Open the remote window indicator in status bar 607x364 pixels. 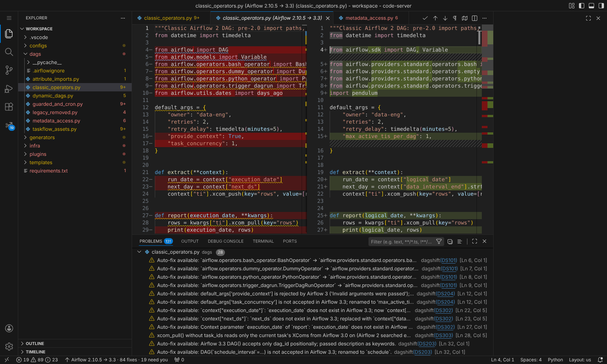coord(6,360)
